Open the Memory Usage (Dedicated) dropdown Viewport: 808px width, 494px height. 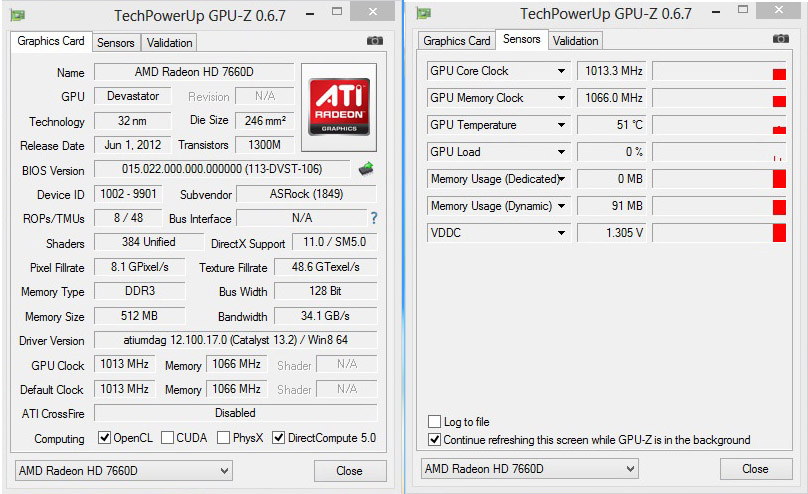click(561, 179)
